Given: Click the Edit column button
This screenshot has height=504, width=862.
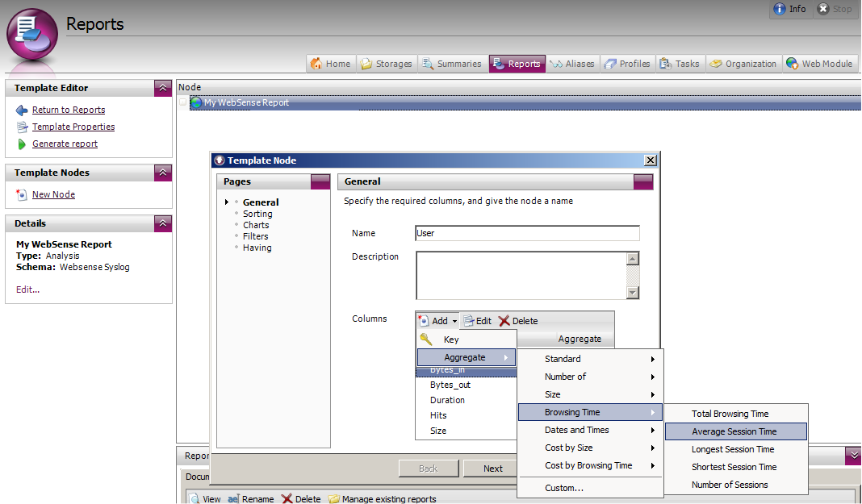Looking at the screenshot, I should (x=477, y=321).
